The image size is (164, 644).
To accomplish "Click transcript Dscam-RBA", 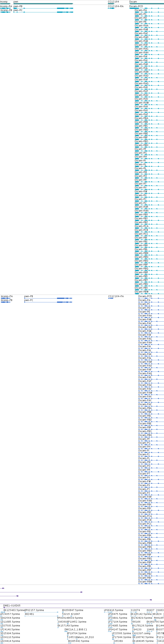I will click(x=141, y=118).
